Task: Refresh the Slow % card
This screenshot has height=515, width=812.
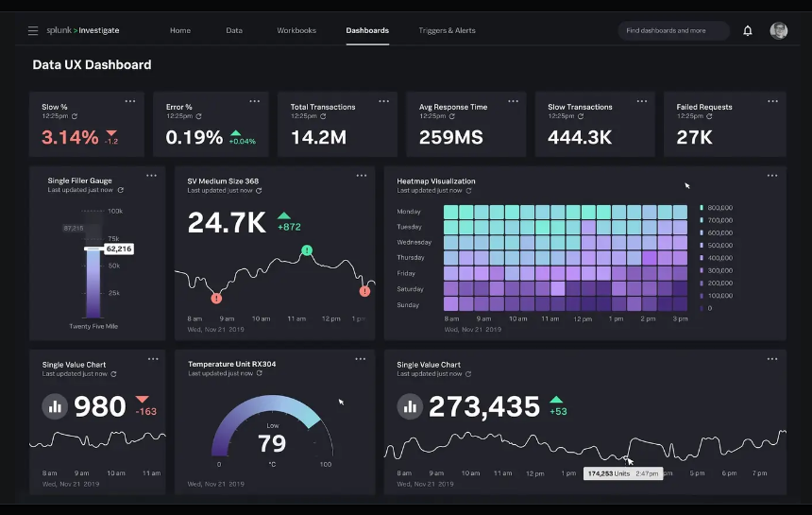Action: (75, 116)
